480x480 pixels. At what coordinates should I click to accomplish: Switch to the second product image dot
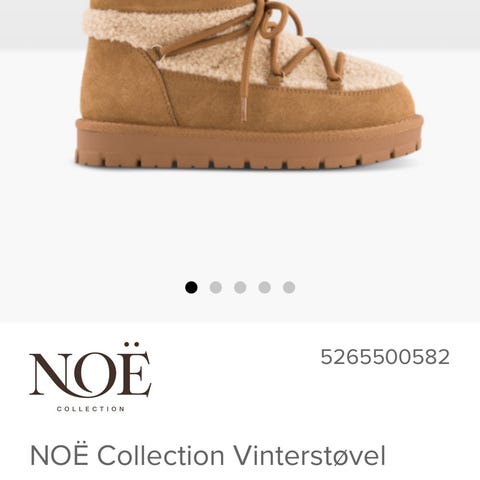pos(216,287)
